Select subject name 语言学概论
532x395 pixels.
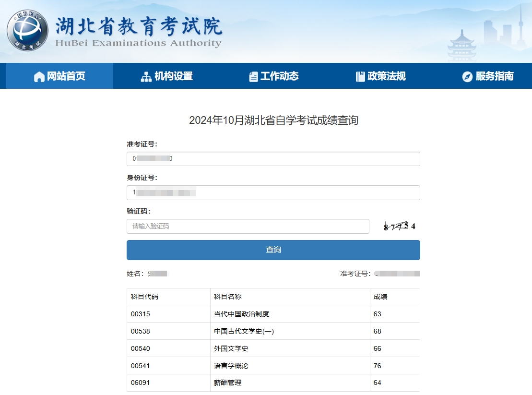point(231,366)
